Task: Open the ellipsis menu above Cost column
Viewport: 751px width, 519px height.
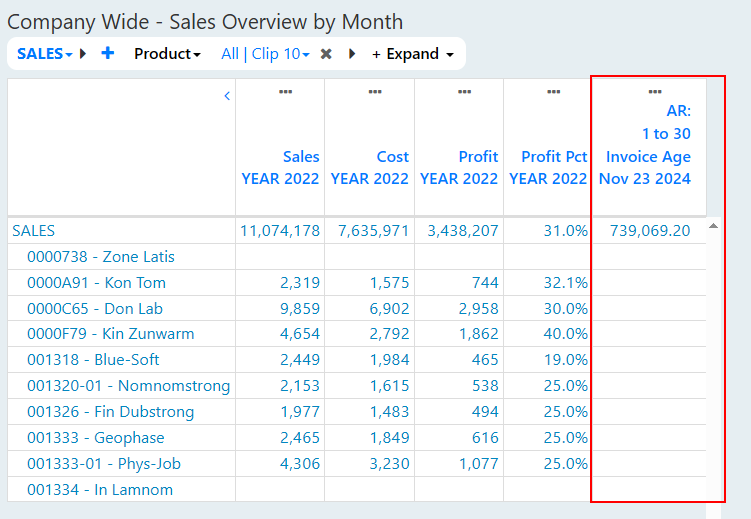Action: [x=375, y=91]
